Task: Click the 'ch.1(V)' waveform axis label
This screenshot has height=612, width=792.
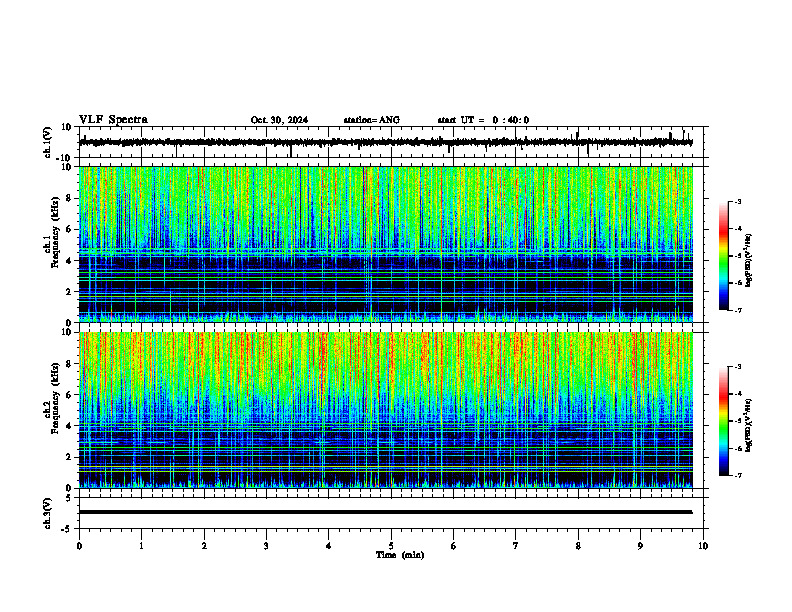Action: tap(48, 142)
